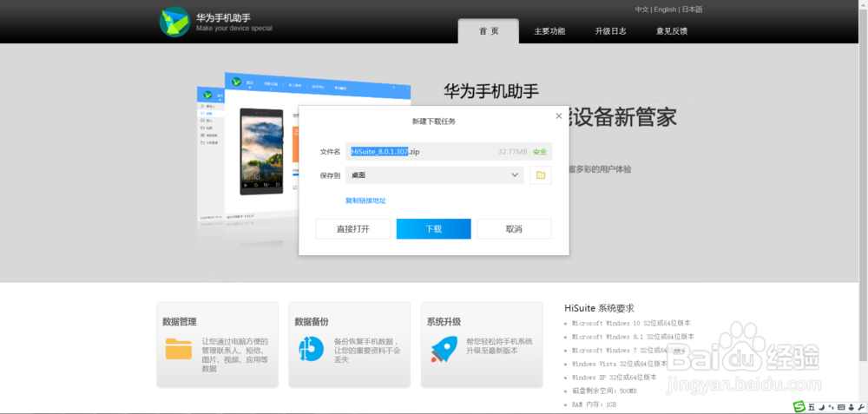Screen dimensions: 868x414
Task: Close the new download task dialog
Action: 558,115
